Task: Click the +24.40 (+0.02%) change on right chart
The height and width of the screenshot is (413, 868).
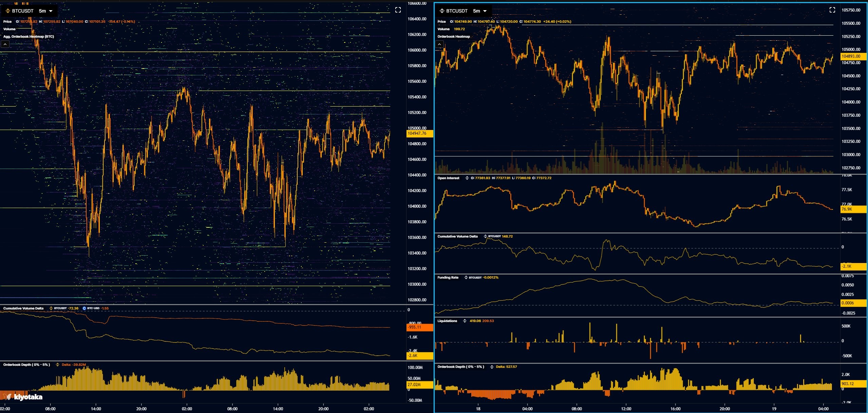Action: coord(557,21)
